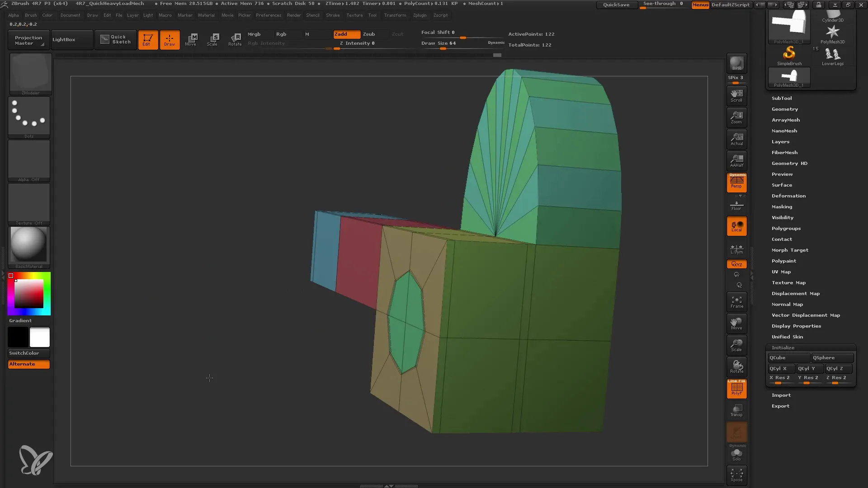Select the SimpleBrush tool thumbnail

click(x=789, y=56)
